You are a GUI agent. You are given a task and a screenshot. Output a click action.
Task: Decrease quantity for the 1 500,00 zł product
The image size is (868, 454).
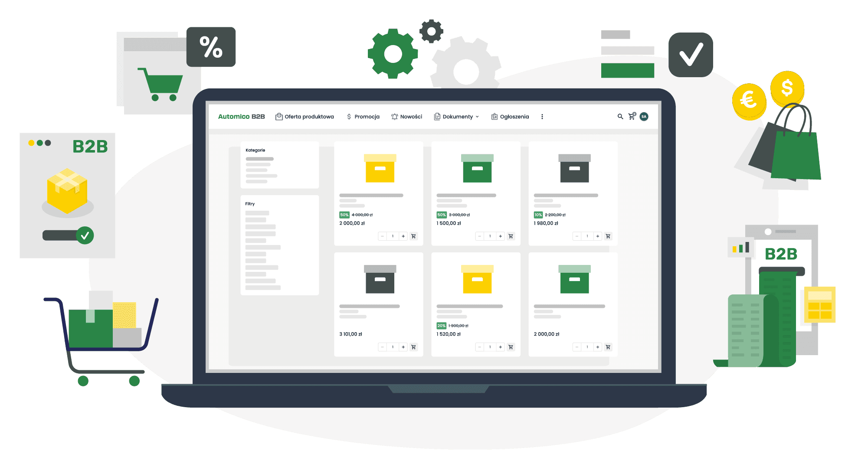[479, 236]
